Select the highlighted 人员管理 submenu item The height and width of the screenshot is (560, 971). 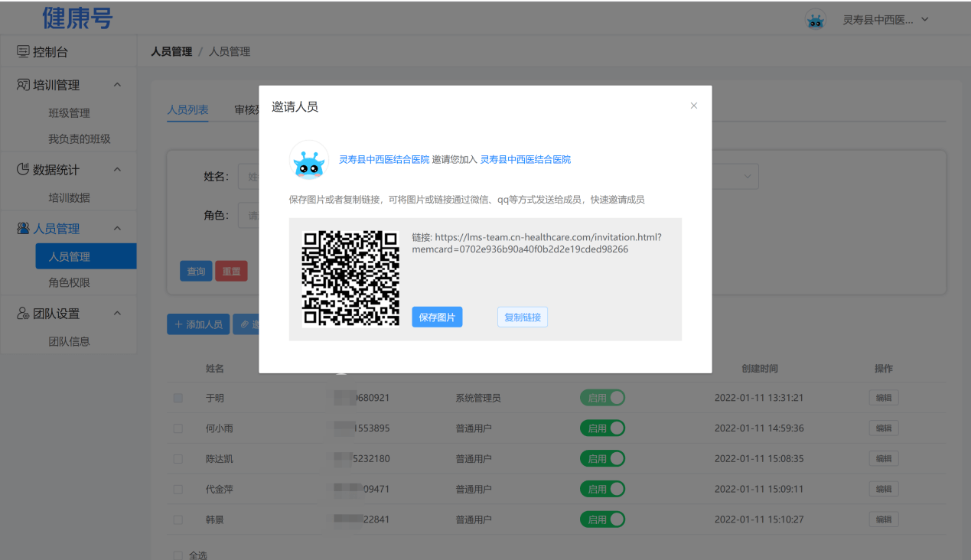point(86,256)
